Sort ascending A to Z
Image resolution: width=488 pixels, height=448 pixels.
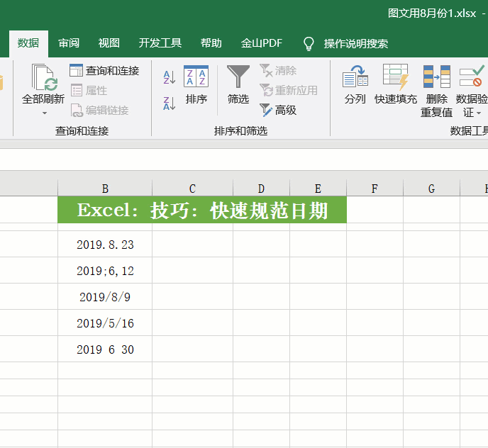[x=170, y=77]
